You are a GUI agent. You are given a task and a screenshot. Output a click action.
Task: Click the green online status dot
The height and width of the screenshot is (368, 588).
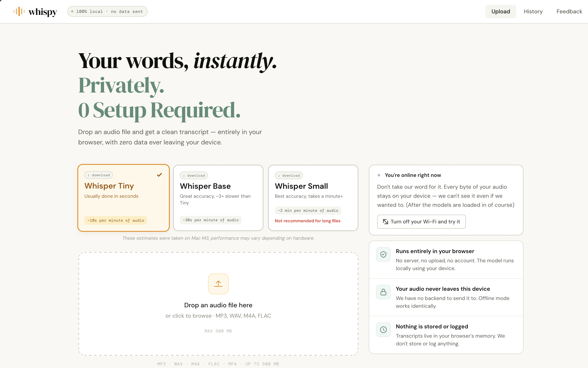(379, 175)
